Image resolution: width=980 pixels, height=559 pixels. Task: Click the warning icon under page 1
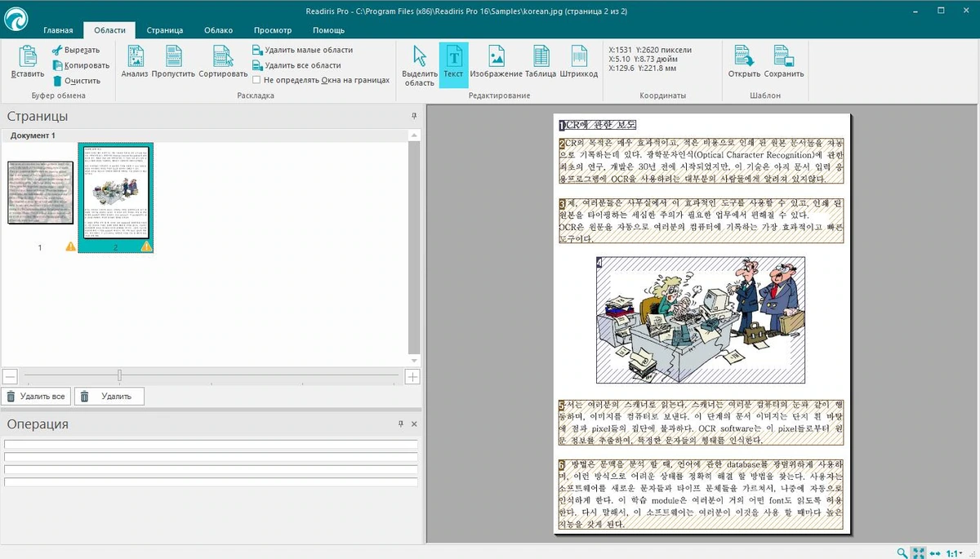(71, 246)
